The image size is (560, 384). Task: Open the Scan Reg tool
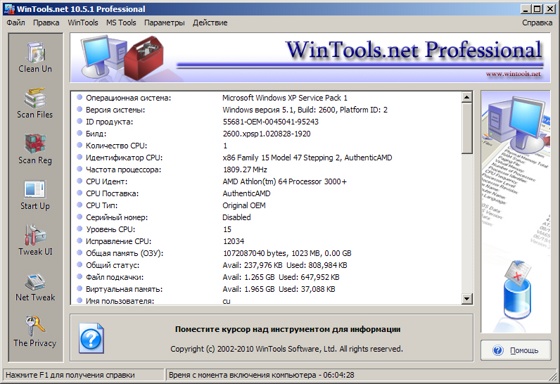click(x=35, y=149)
